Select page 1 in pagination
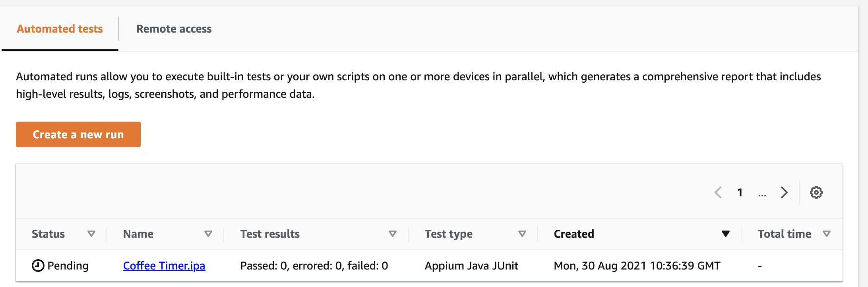 (x=740, y=193)
